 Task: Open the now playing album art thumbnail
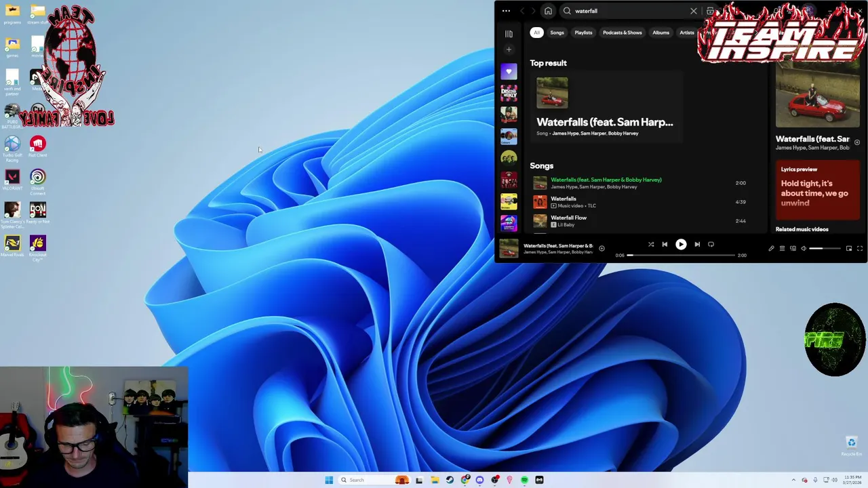coord(509,249)
